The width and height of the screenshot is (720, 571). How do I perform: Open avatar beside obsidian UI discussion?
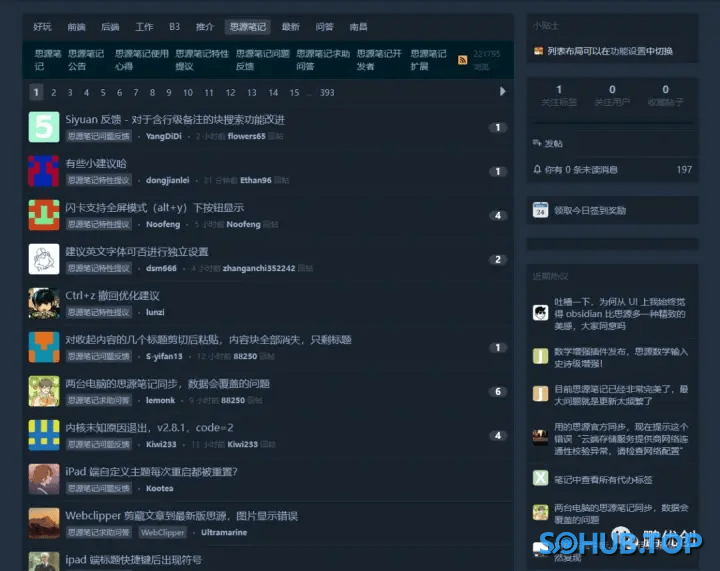tap(540, 313)
